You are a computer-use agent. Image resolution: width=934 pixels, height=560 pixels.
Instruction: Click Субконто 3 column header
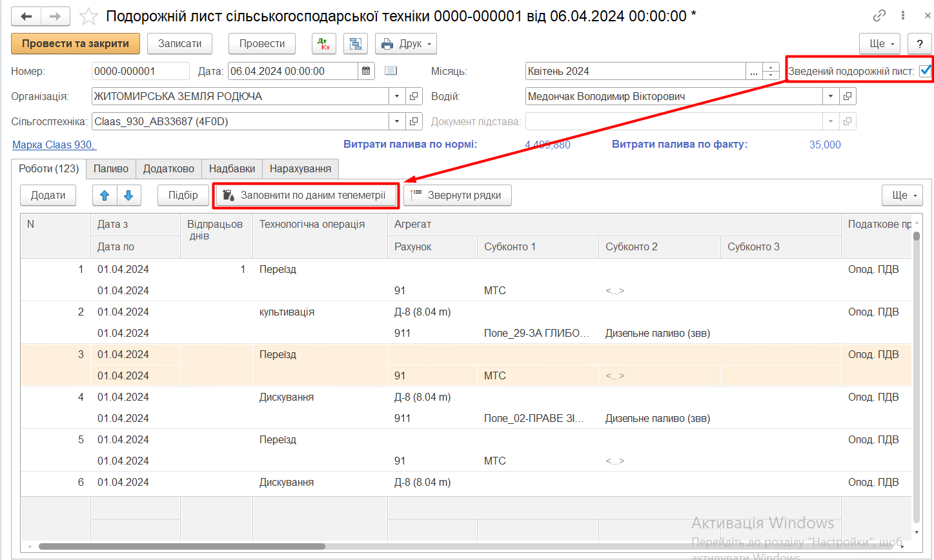780,246
